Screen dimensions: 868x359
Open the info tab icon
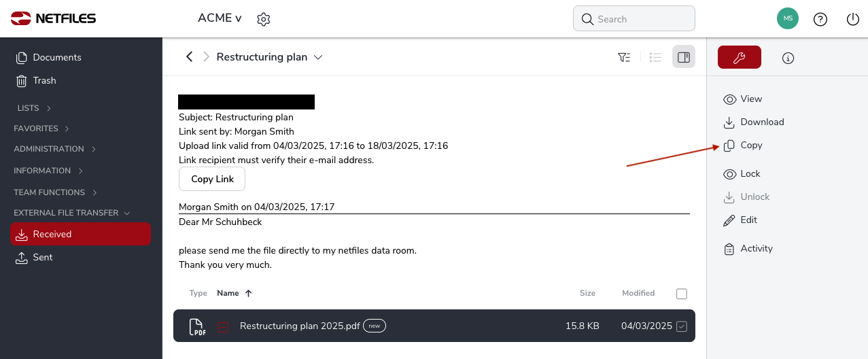click(x=788, y=58)
